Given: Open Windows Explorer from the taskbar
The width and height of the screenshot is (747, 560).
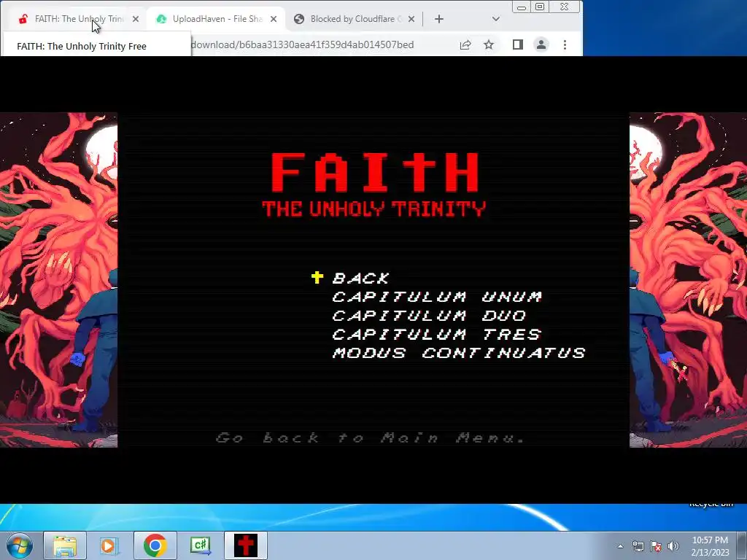Looking at the screenshot, I should (x=65, y=545).
